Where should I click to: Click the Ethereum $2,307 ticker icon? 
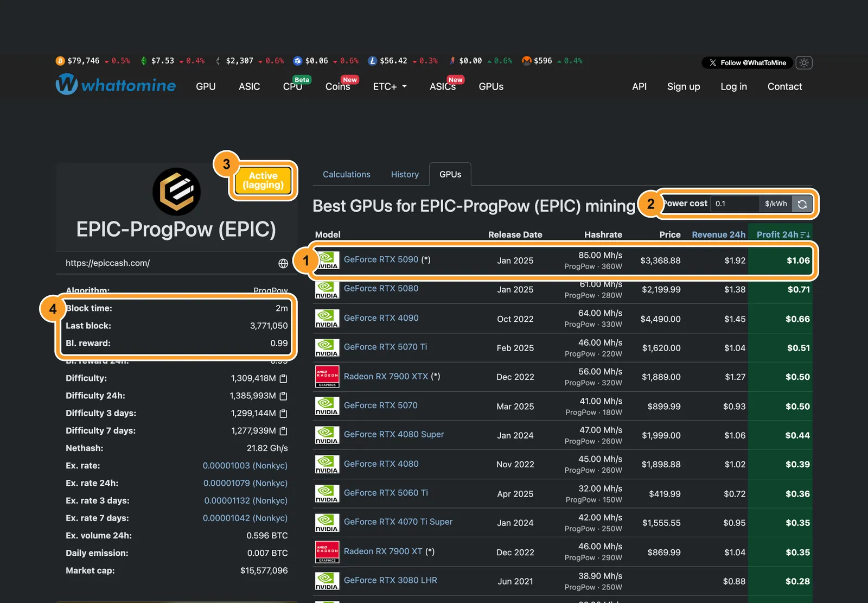click(x=218, y=61)
